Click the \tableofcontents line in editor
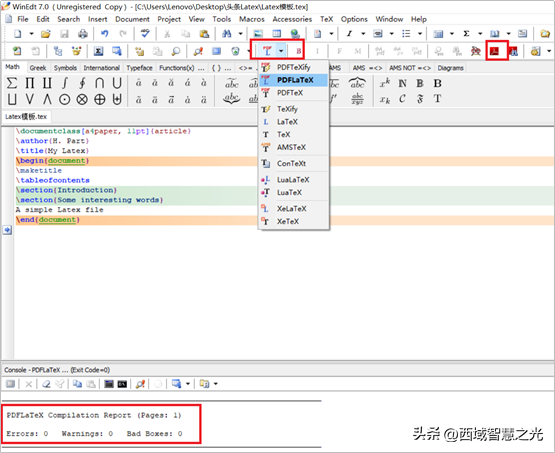The width and height of the screenshot is (555, 453). [x=52, y=180]
